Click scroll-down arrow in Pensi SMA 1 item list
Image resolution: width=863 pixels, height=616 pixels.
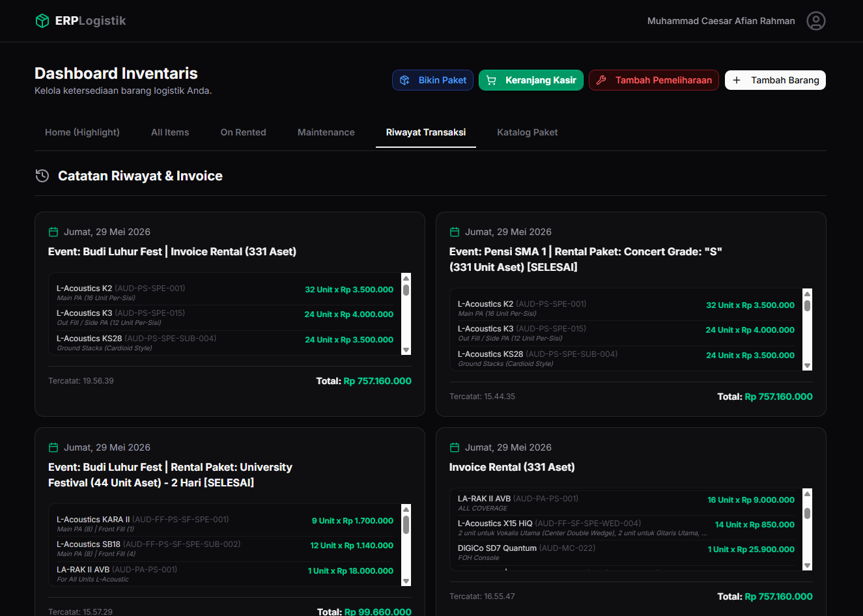807,366
